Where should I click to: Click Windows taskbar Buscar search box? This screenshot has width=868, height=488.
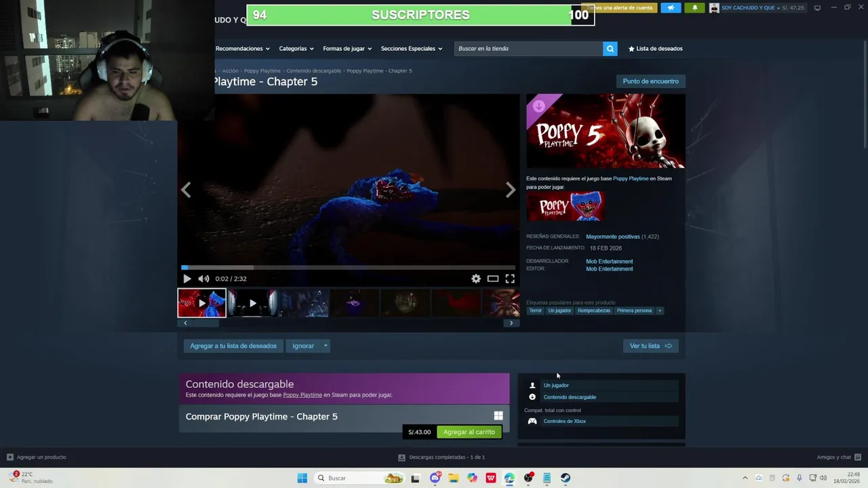[361, 479]
